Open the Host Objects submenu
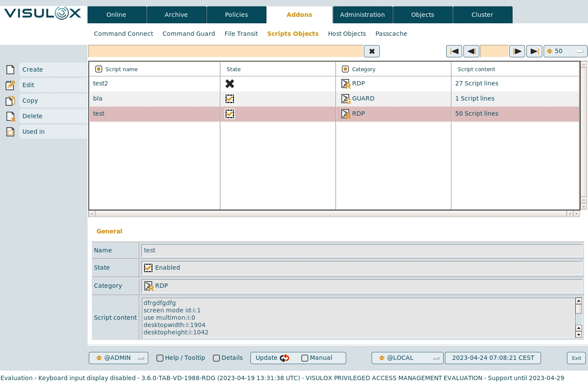588x384 pixels. [347, 34]
